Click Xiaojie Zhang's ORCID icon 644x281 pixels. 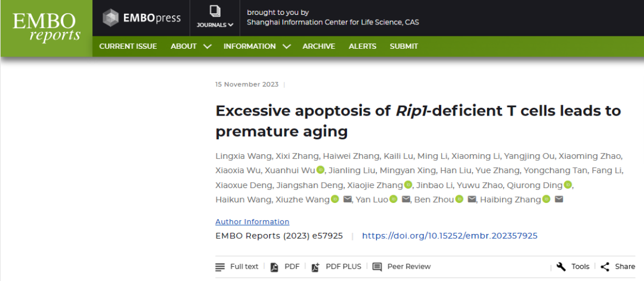click(x=408, y=185)
